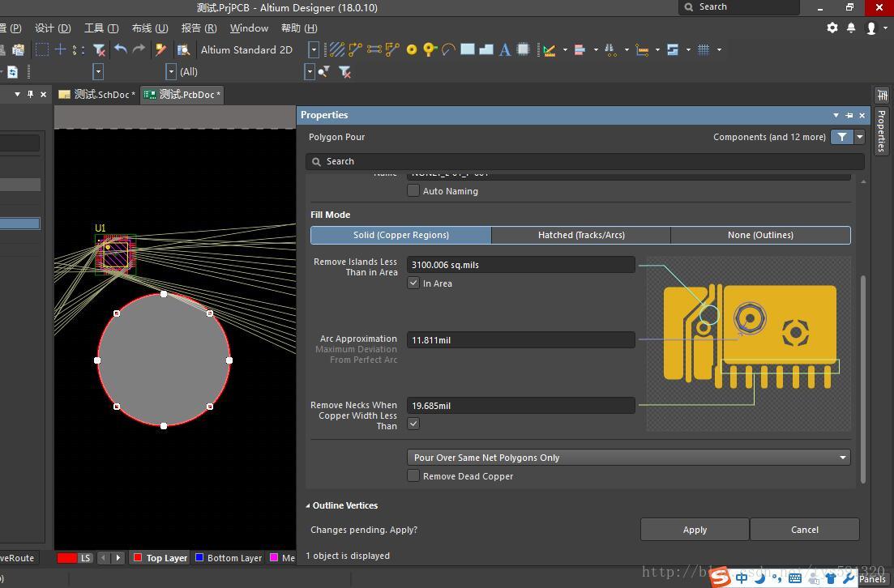Clear the filter in the main toolbar
Viewport: 894px width, 588px height.
(x=99, y=50)
